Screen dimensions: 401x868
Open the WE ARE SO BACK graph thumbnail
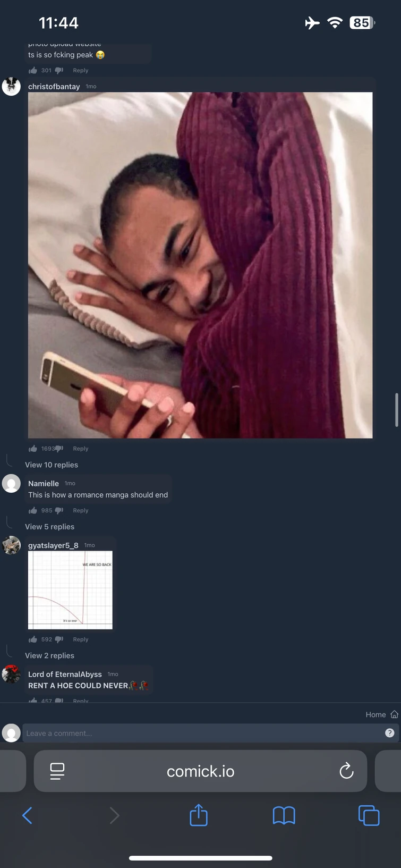click(x=70, y=590)
